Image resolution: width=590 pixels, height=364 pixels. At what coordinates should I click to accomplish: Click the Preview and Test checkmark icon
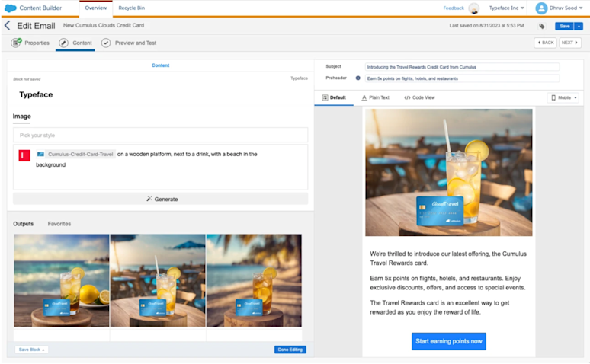click(106, 43)
